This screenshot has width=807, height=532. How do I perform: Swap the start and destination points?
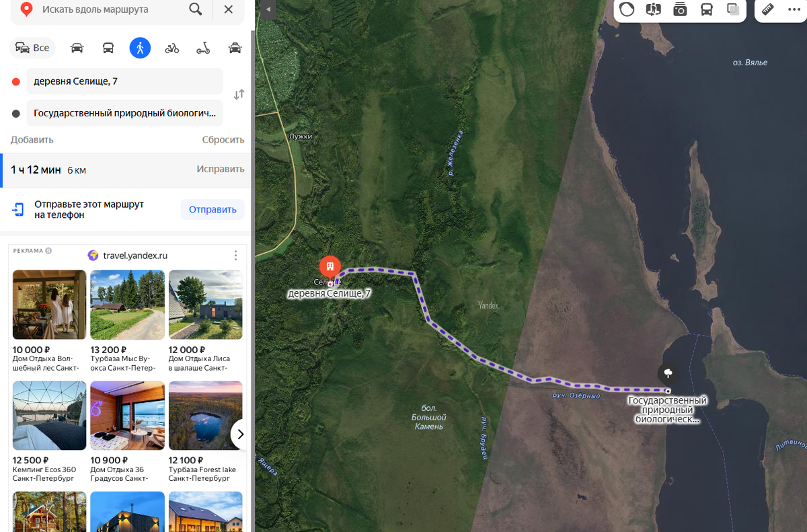[x=239, y=95]
